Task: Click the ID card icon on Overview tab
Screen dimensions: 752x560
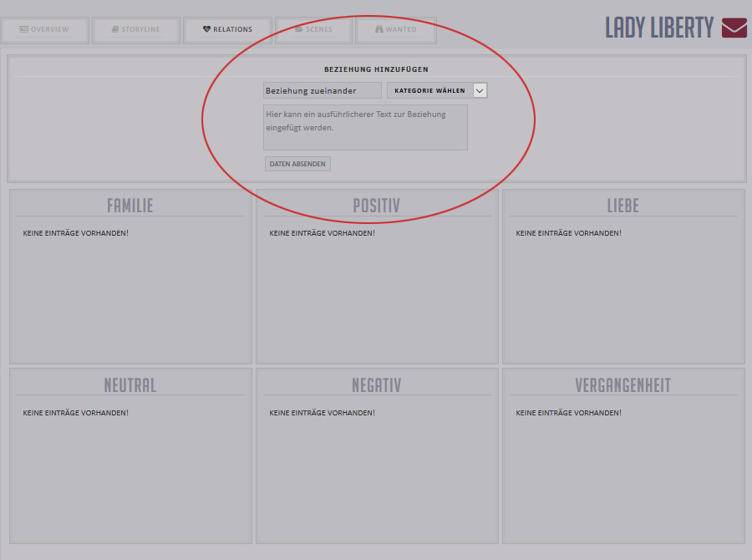Action: click(23, 29)
